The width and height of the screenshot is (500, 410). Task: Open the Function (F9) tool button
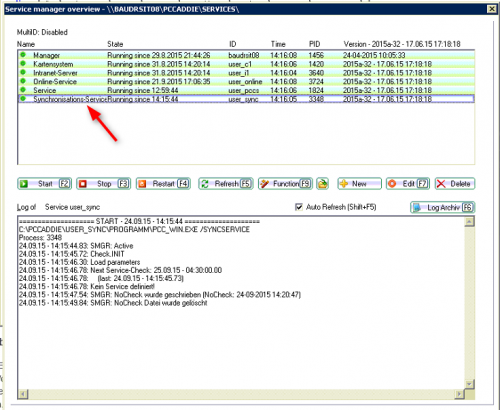point(285,184)
